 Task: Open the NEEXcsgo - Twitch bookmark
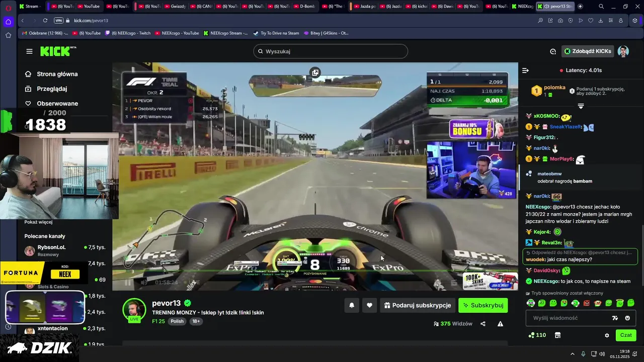point(128,33)
